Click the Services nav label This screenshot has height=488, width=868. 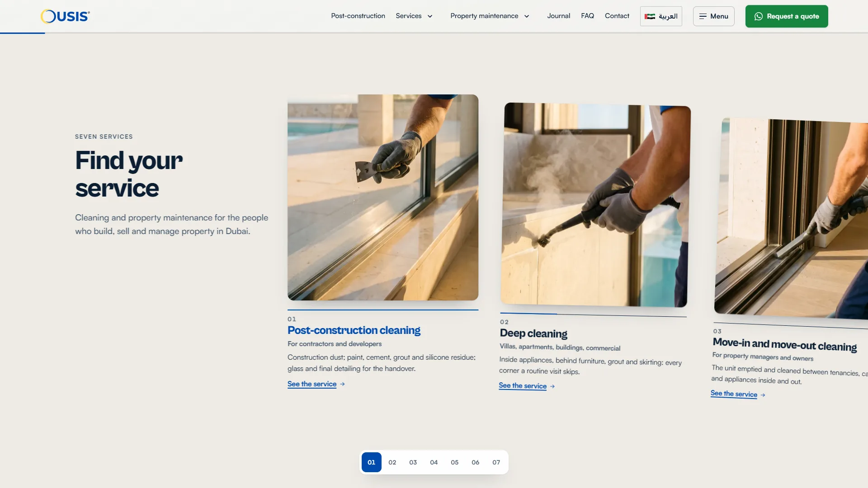click(x=408, y=16)
